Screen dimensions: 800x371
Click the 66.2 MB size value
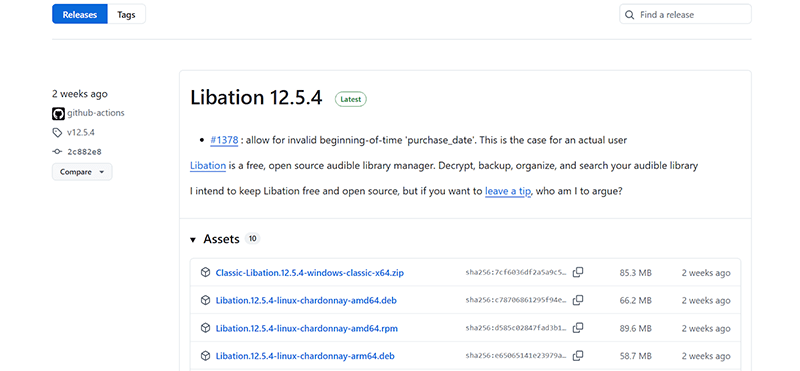(635, 301)
